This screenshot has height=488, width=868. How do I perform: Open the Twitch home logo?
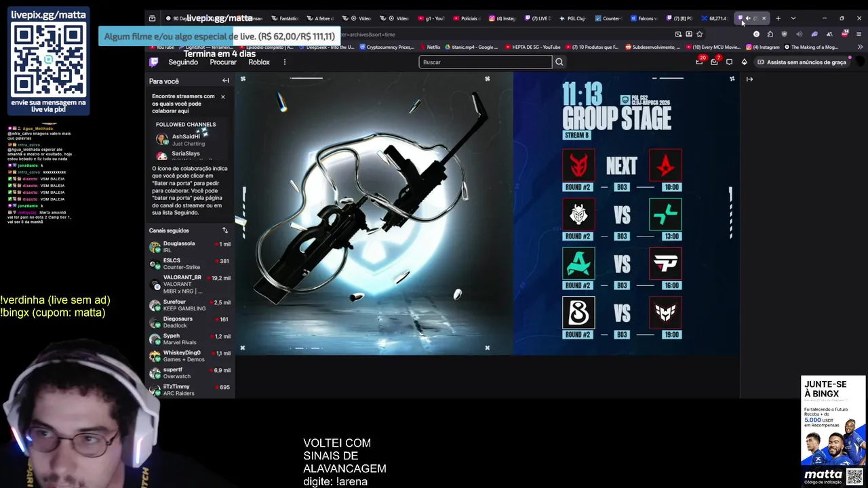coord(154,62)
